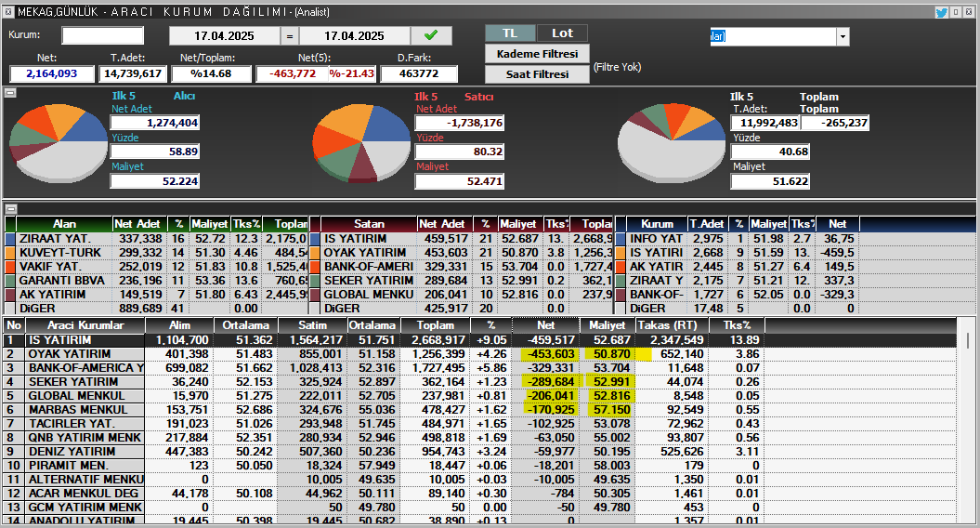The height and width of the screenshot is (528, 980).
Task: Click red-orange swatch next to VAKIF YAT.
Action: (x=9, y=267)
